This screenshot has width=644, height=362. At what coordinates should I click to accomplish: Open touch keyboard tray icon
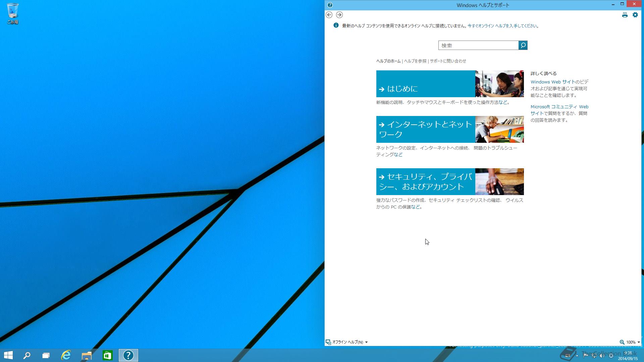point(568,356)
